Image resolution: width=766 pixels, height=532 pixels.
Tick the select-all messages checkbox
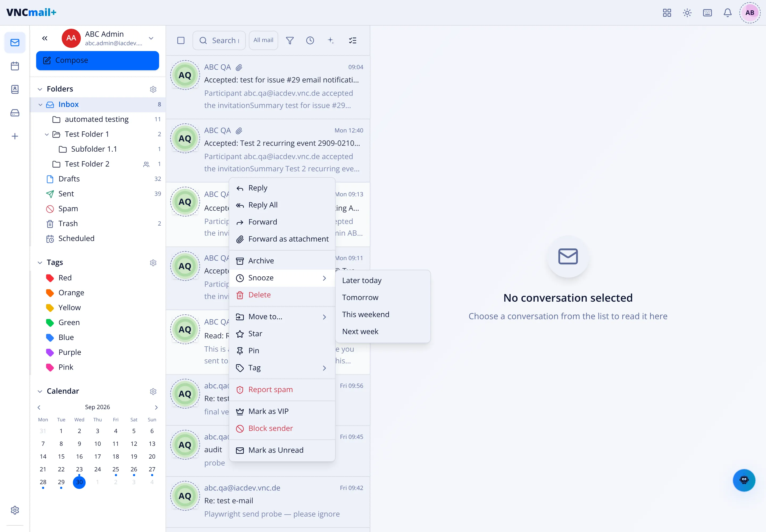pos(181,40)
